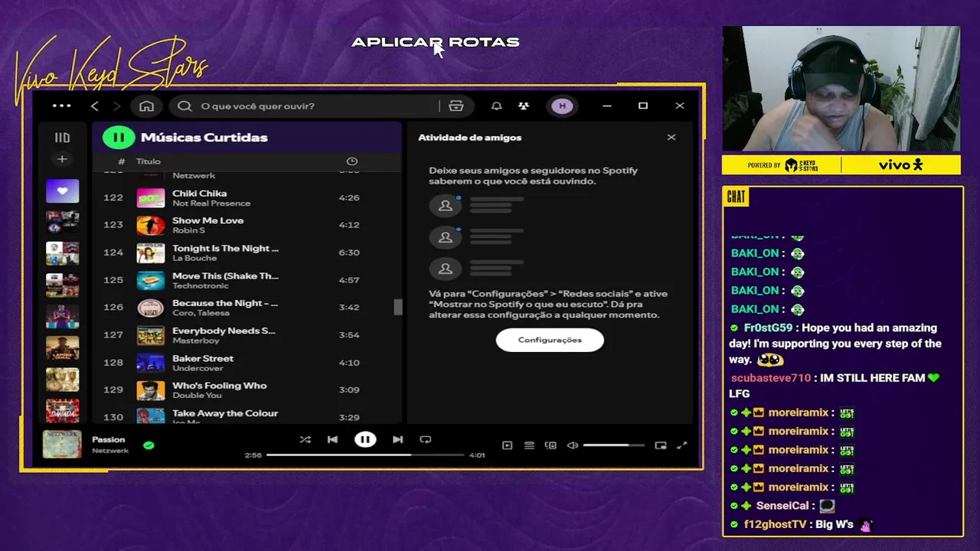Create a new playlist with the plus icon
The height and width of the screenshot is (551, 980).
click(62, 159)
